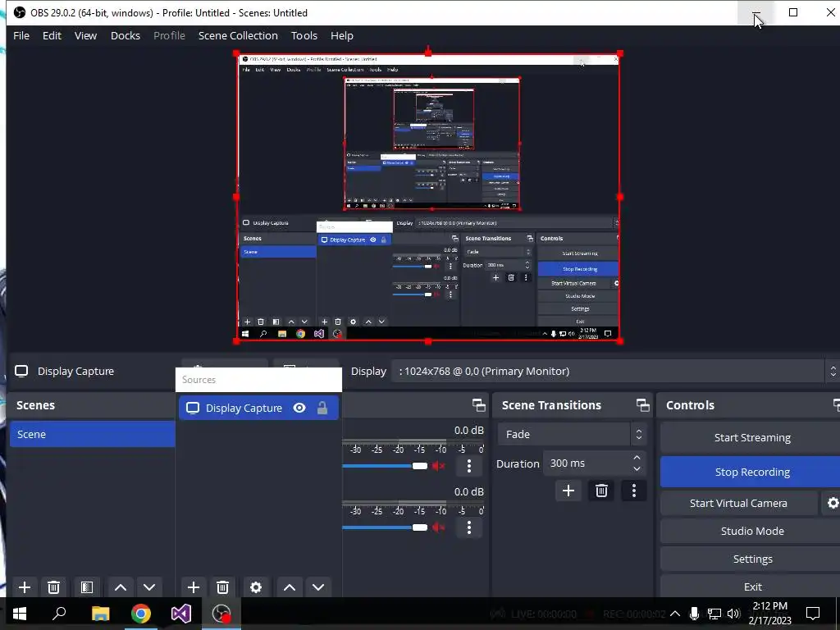Screen dimensions: 840x630
Task: Open scene filters icon in Scenes panel
Action: pyautogui.click(x=87, y=587)
